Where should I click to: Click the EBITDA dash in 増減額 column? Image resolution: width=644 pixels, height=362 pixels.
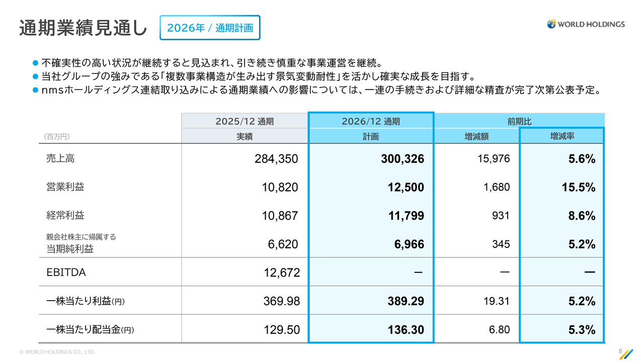pos(505,273)
